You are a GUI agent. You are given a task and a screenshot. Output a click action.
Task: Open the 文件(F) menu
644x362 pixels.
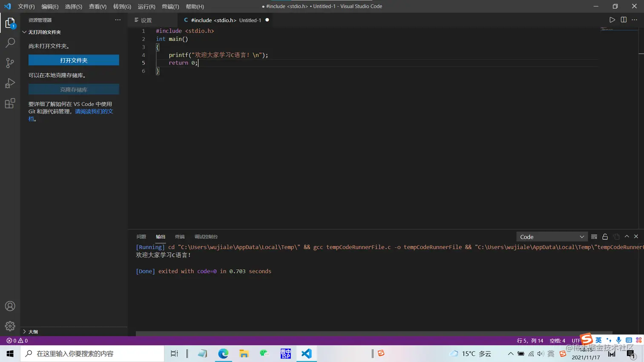click(26, 6)
